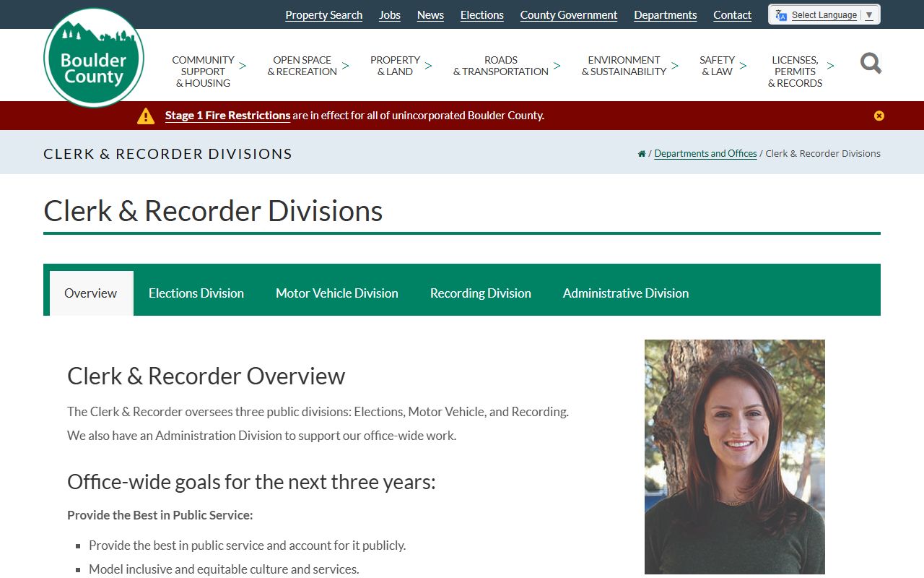
Task: Select the Recording Division tab
Action: coord(481,293)
